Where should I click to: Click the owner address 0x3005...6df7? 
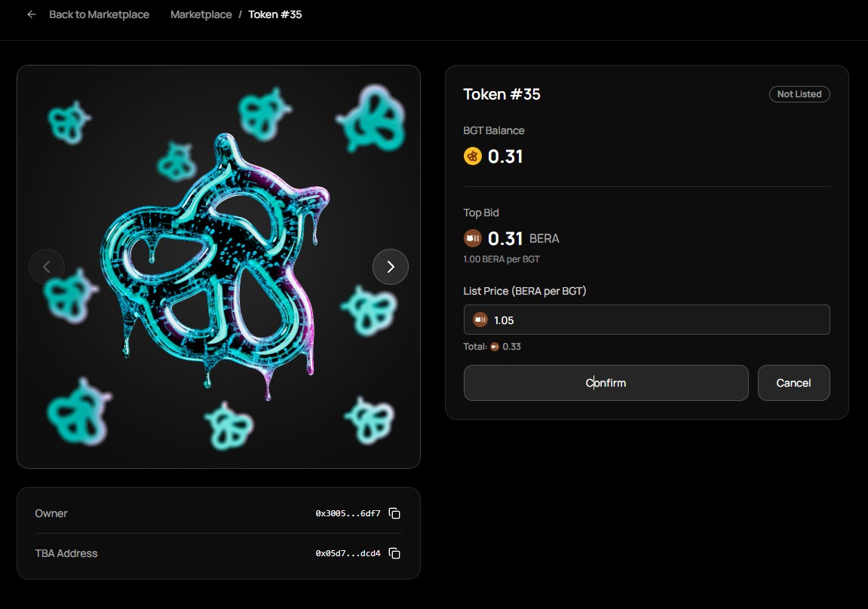pyautogui.click(x=348, y=513)
